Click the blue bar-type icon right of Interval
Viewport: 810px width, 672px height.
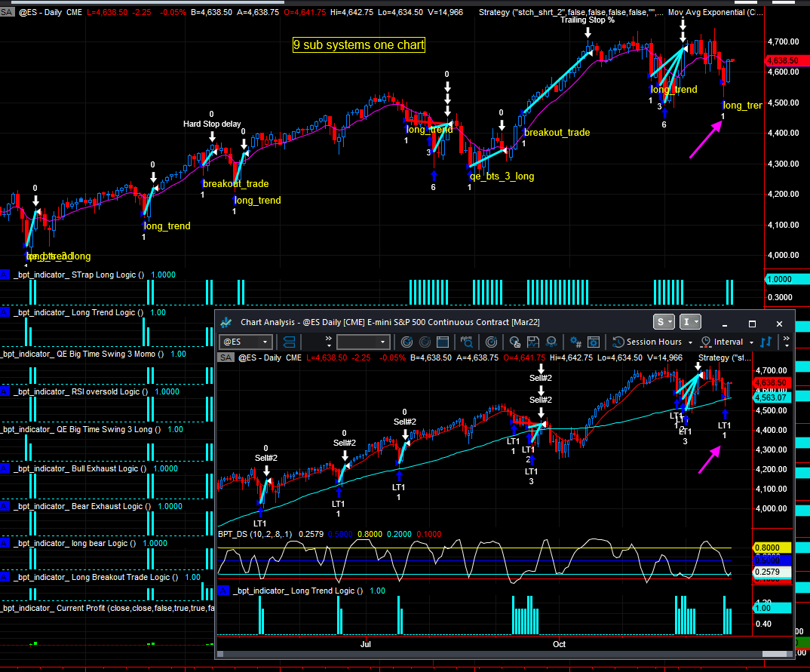[x=766, y=342]
